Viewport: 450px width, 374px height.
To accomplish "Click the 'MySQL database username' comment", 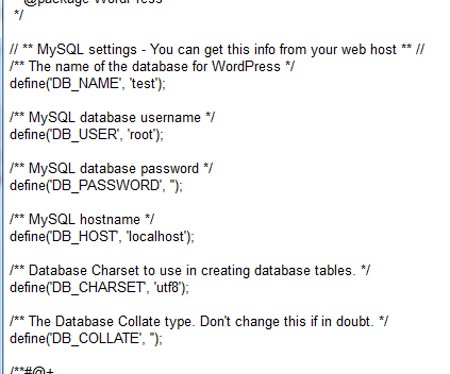I will pyautogui.click(x=113, y=118).
